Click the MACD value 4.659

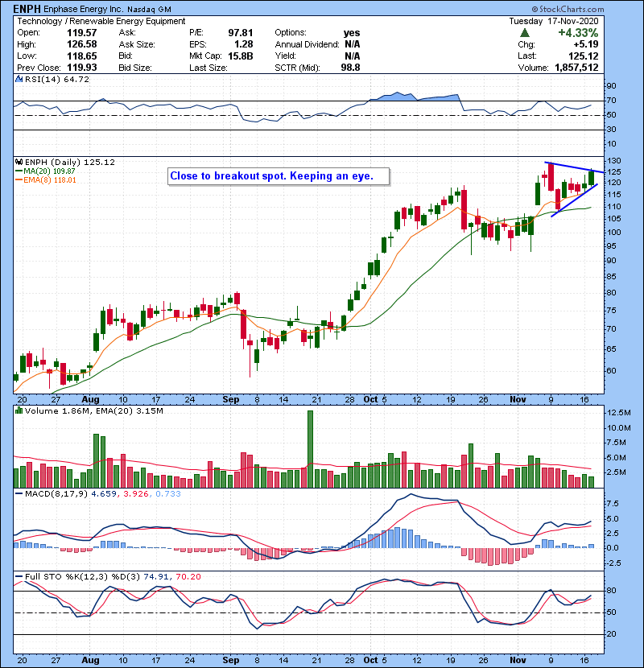point(103,494)
